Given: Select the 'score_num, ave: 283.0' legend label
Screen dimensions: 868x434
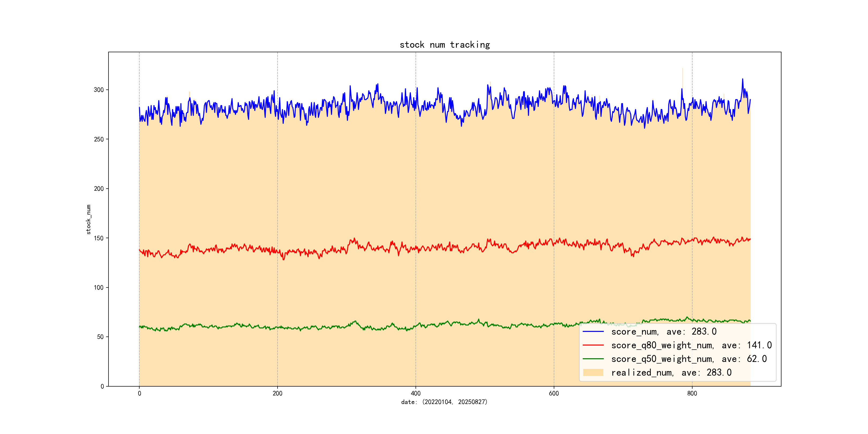Looking at the screenshot, I should pyautogui.click(x=664, y=332).
